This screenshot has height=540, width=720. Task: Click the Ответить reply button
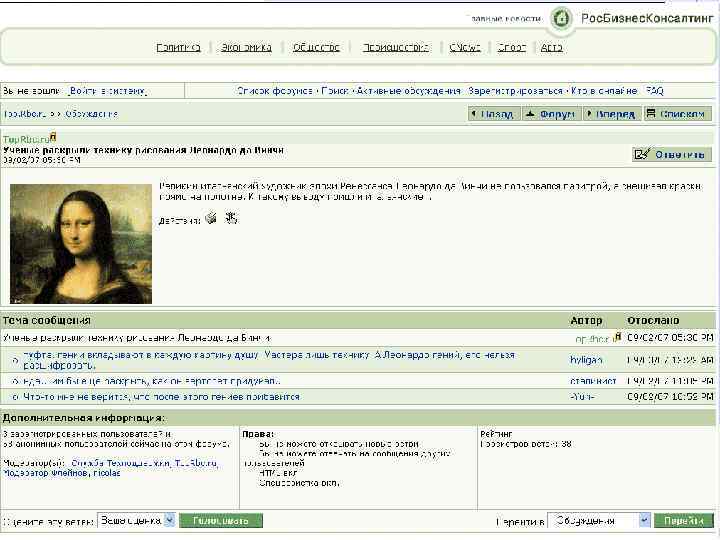[672, 155]
